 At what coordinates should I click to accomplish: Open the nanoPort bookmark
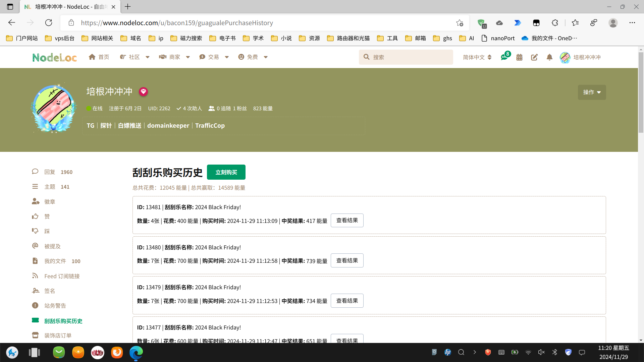coord(498,38)
